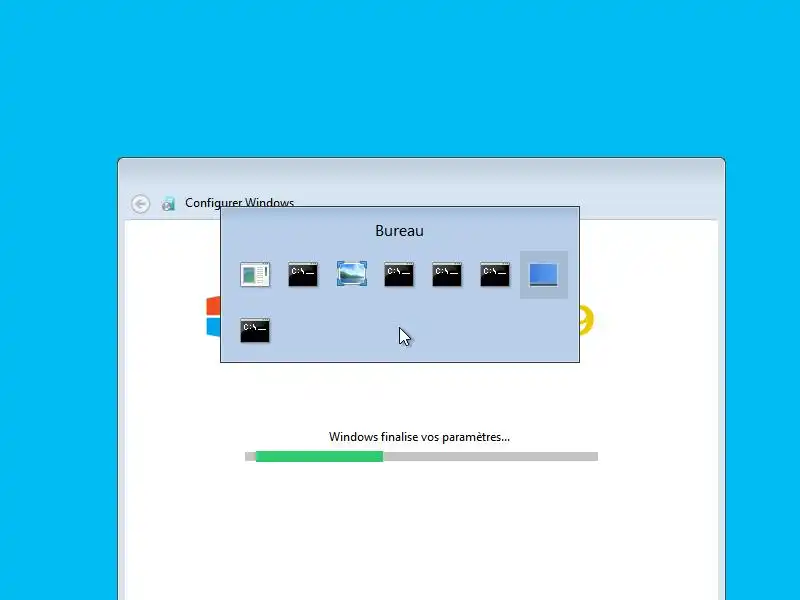Click the round back arrow in Configurer Windows
Viewport: 800px width, 600px height.
coord(140,204)
